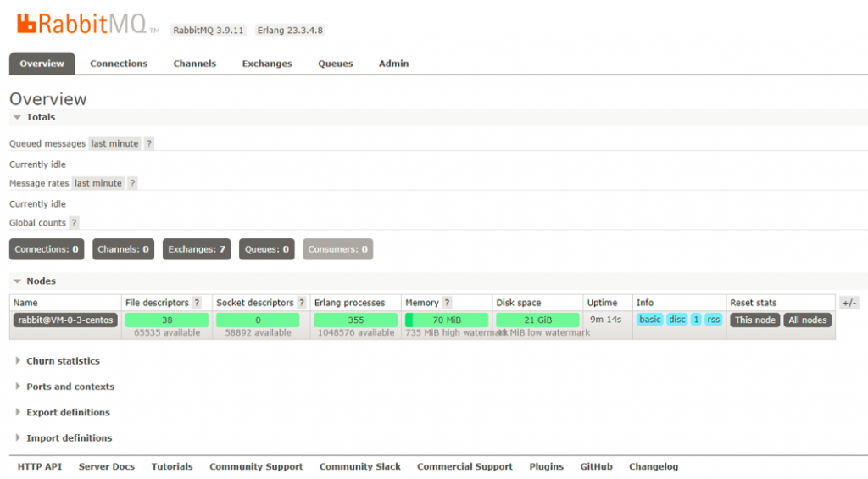Screen dimensions: 868x479
Task: Open the Server Docs footer link
Action: [x=107, y=467]
